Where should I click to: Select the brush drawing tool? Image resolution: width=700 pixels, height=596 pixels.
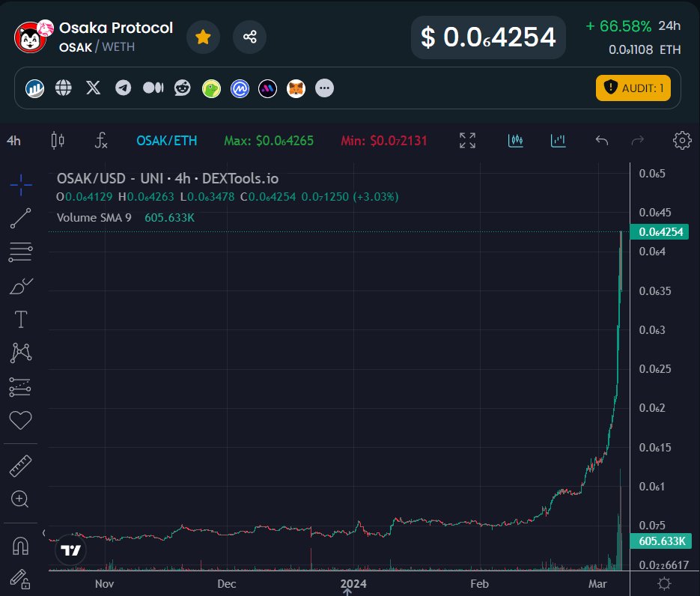coord(20,285)
